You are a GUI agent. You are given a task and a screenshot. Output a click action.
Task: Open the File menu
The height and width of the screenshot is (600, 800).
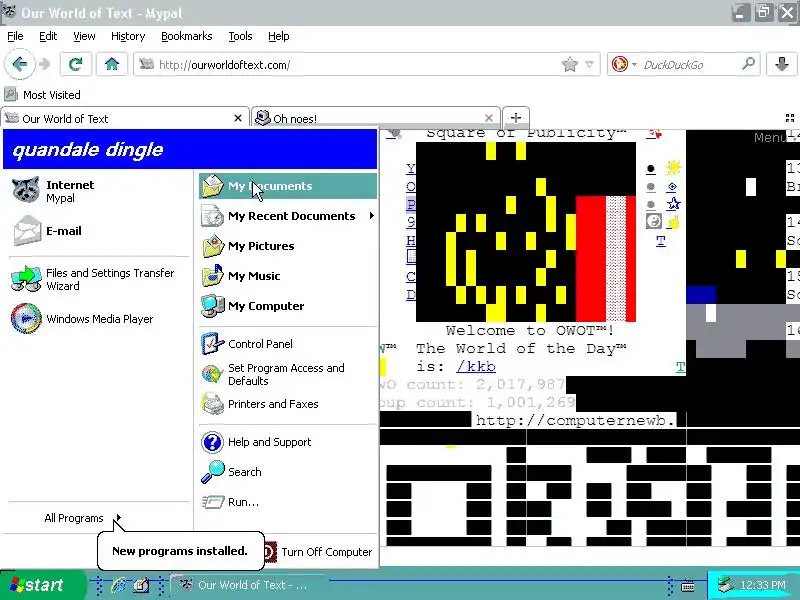(x=15, y=36)
